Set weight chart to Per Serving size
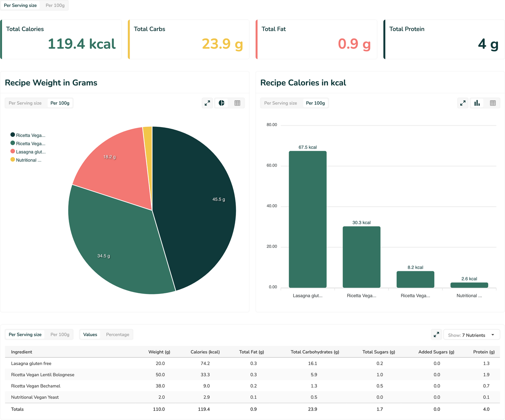Viewport: 505px width, 420px height. pyautogui.click(x=25, y=103)
